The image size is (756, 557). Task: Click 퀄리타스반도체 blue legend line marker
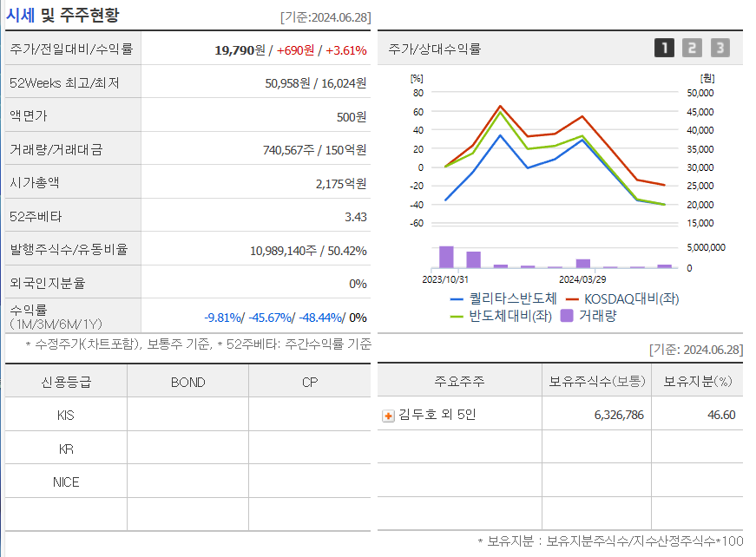click(x=456, y=299)
